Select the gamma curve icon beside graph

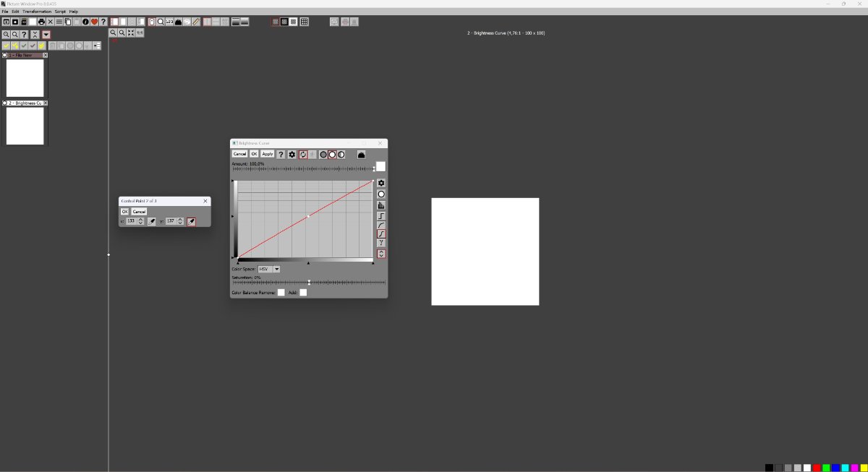click(381, 244)
